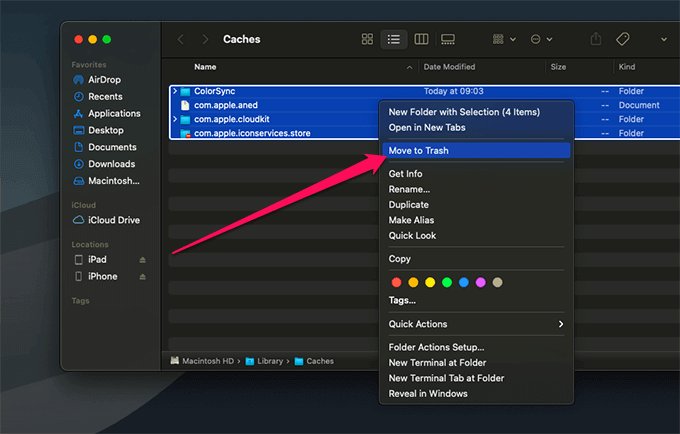Open iCloud Drive in the sidebar
The width and height of the screenshot is (680, 434).
(x=106, y=220)
